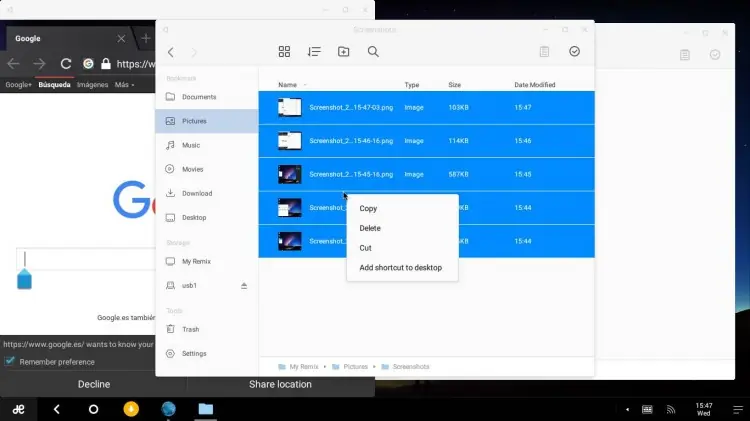Sort by Date Modified column header
Image resolution: width=750 pixels, height=421 pixels.
535,85
